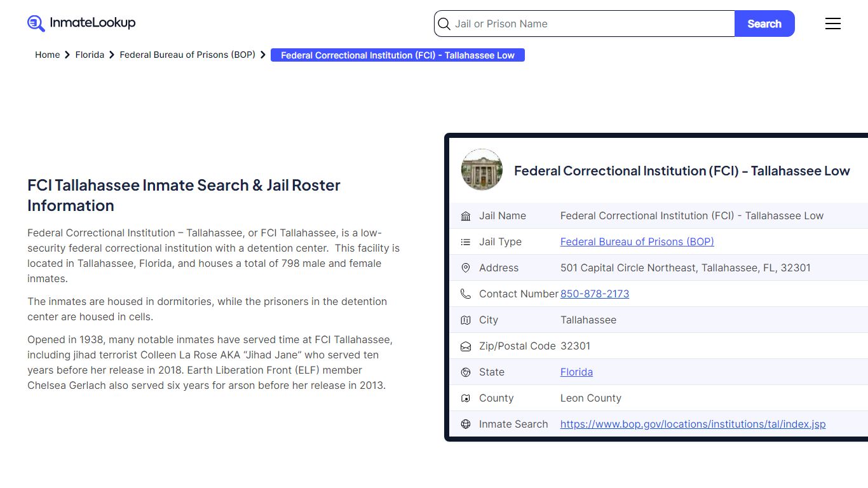Click the facility building thumbnail photo

(x=482, y=170)
